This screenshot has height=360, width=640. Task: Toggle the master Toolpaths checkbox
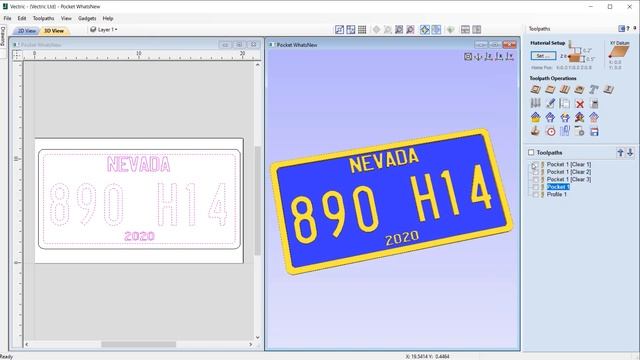coord(531,152)
